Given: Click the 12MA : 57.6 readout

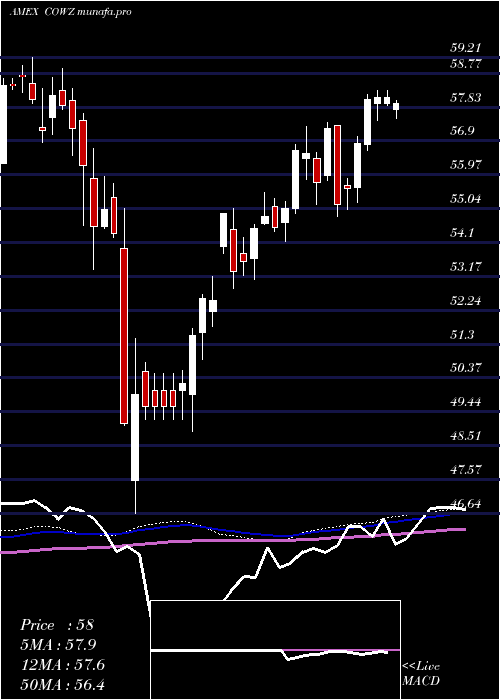Looking at the screenshot, I should pyautogui.click(x=62, y=665).
